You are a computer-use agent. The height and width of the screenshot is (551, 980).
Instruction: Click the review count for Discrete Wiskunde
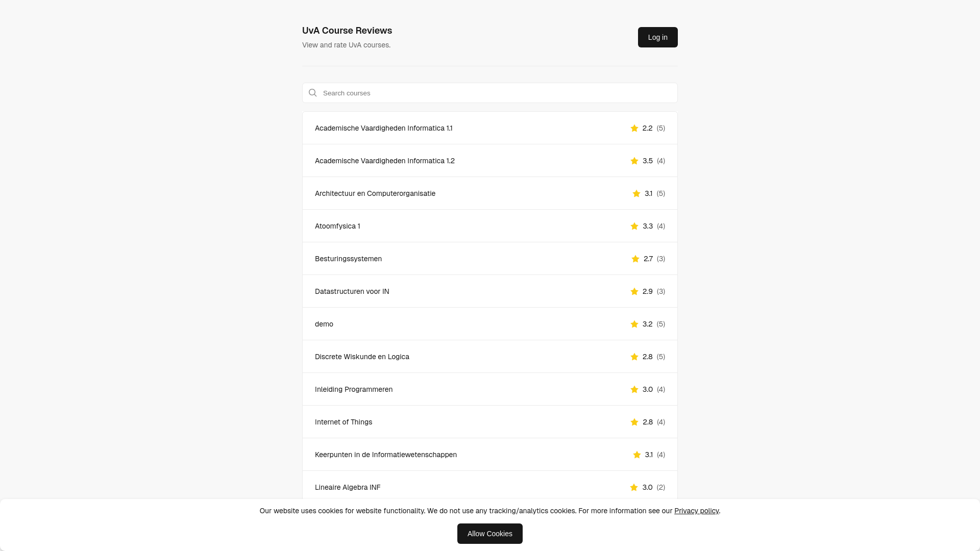point(661,357)
